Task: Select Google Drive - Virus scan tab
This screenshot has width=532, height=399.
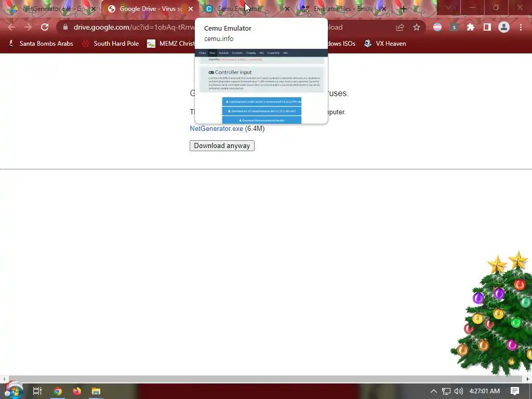Action: [149, 9]
